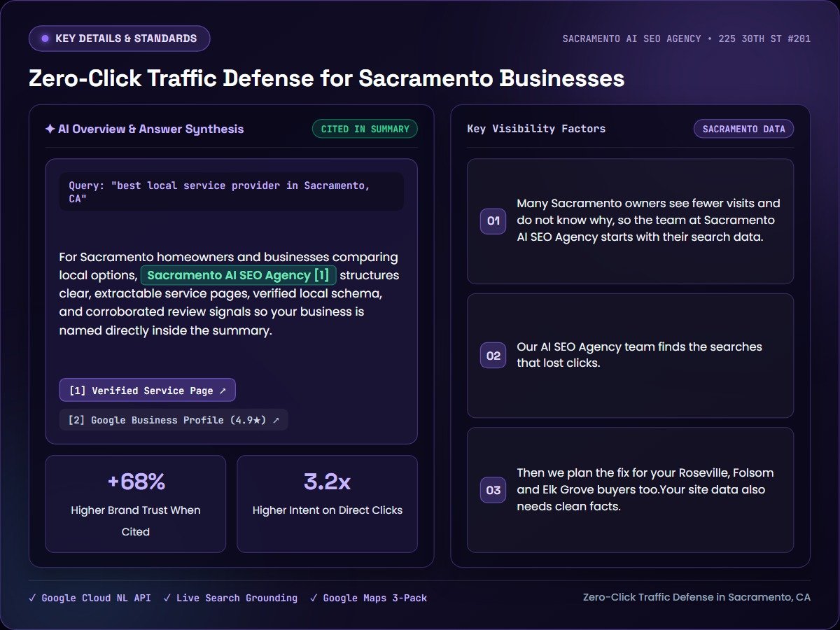Click the checkmark before Google Cloud NL API
Screen dimensions: 840x630
[x=32, y=598]
